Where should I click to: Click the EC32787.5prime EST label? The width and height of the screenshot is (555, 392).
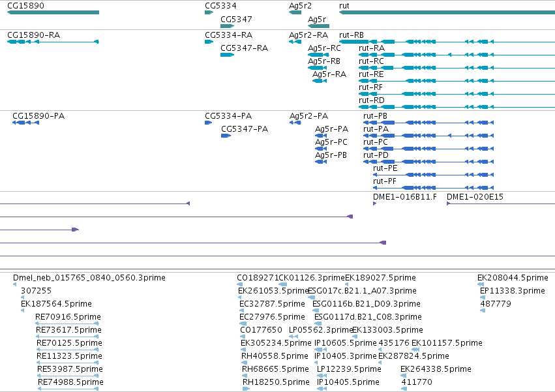pos(272,304)
